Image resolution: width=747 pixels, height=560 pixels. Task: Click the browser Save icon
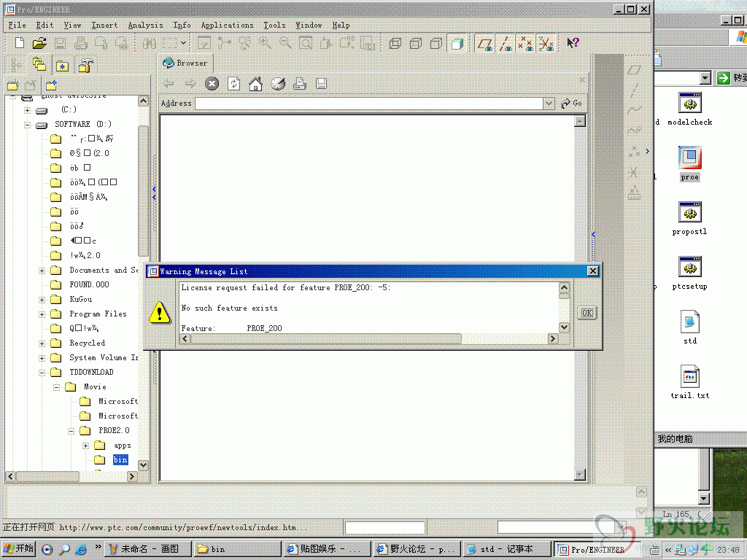[x=321, y=84]
